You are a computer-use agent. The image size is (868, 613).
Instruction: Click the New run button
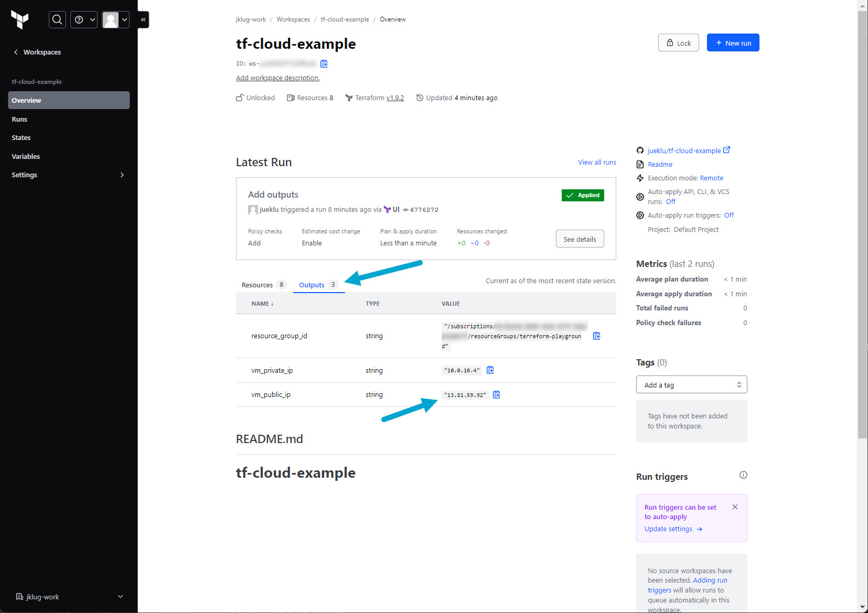coord(733,43)
